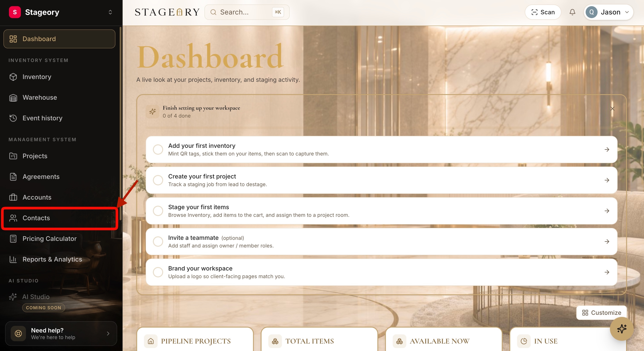
Task: Open the Warehouse menu item
Action: (x=59, y=98)
